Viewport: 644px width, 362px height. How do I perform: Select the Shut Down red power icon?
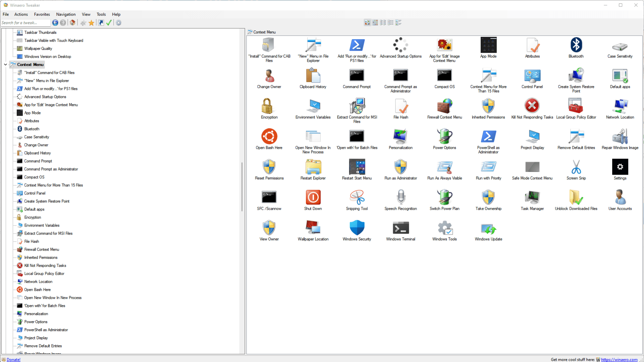[x=313, y=197]
